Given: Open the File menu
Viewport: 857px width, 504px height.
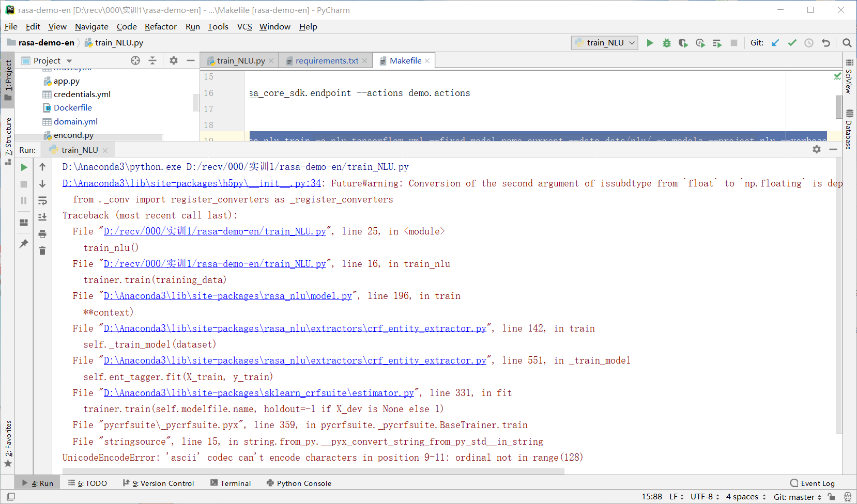Looking at the screenshot, I should (11, 26).
